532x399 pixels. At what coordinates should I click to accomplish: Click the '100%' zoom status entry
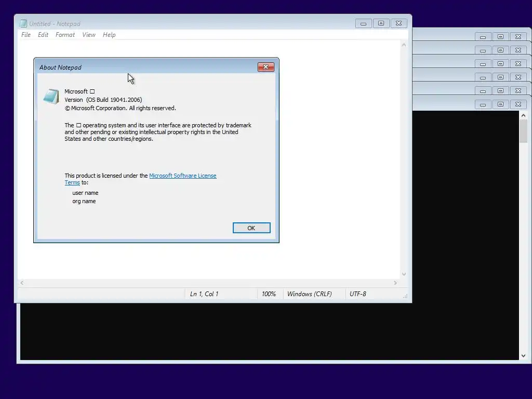coord(269,294)
